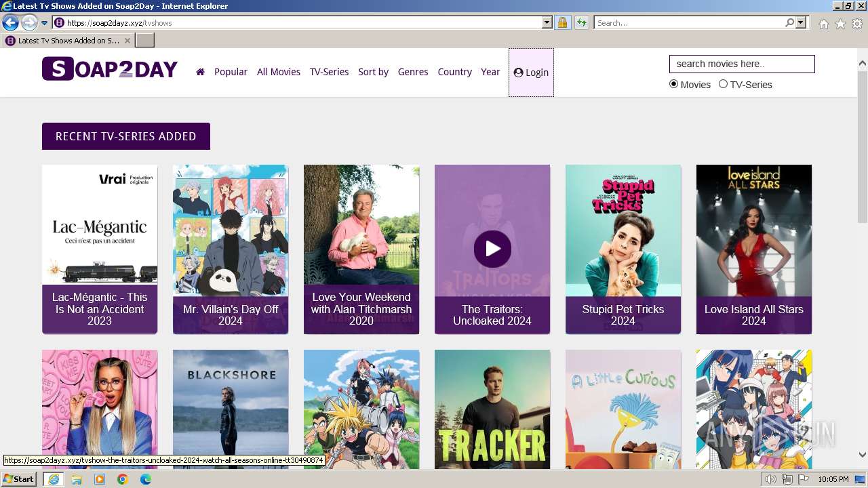
Task: Open the TV-Series menu item
Action: [329, 72]
